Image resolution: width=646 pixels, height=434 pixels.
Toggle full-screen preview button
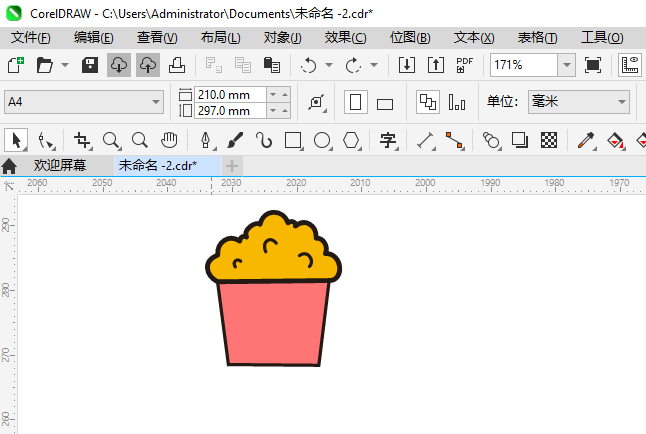tap(593, 65)
